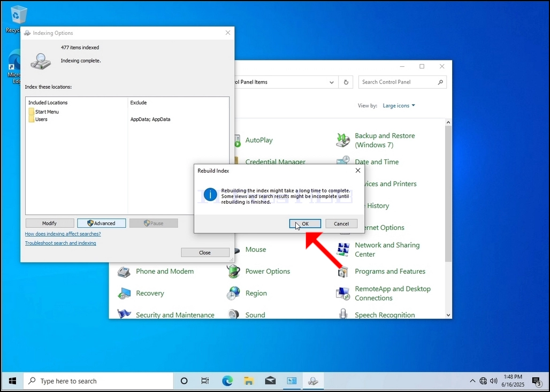550x392 pixels.
Task: Open Cortana circle on taskbar
Action: (184, 381)
